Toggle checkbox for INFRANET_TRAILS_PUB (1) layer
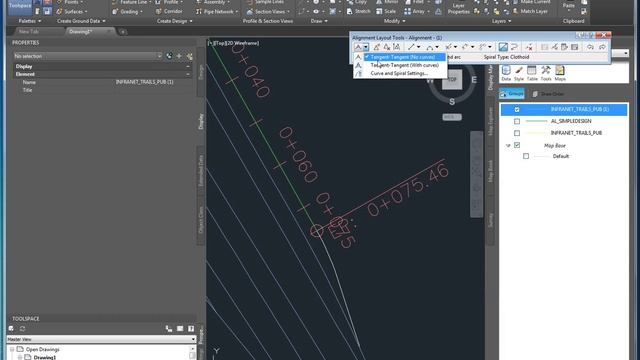Screen dimensions: 640x360 coord(517,109)
